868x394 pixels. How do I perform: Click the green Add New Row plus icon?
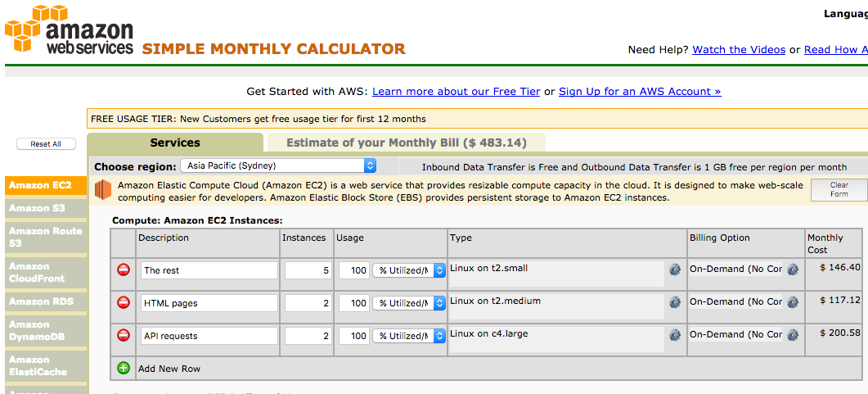click(x=124, y=368)
